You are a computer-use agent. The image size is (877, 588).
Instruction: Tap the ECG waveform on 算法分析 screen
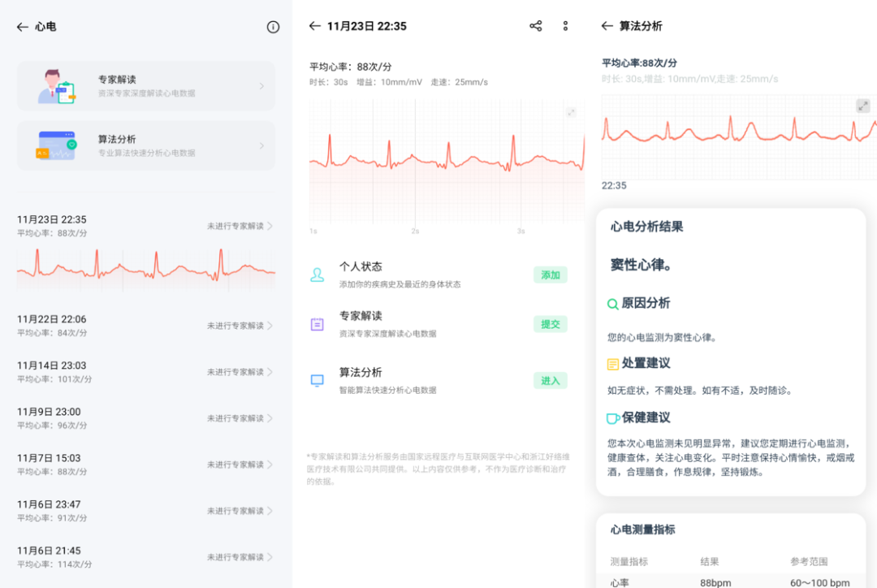pyautogui.click(x=739, y=137)
